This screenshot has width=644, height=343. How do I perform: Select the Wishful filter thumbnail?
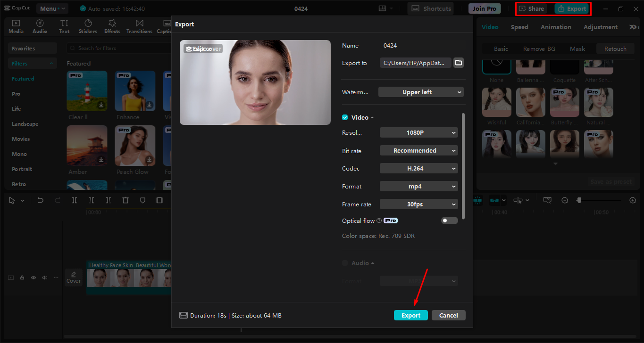click(x=496, y=102)
